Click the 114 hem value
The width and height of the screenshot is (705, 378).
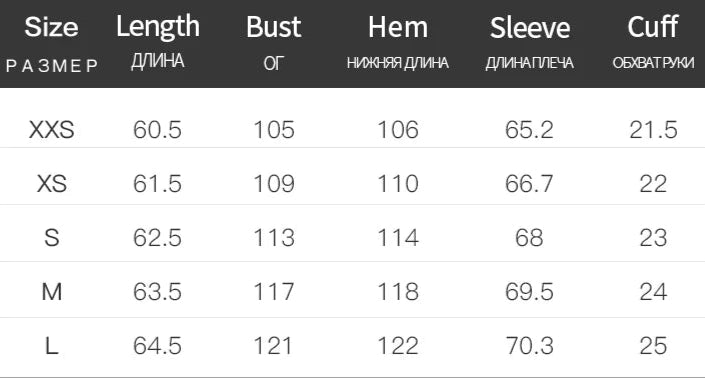398,238
